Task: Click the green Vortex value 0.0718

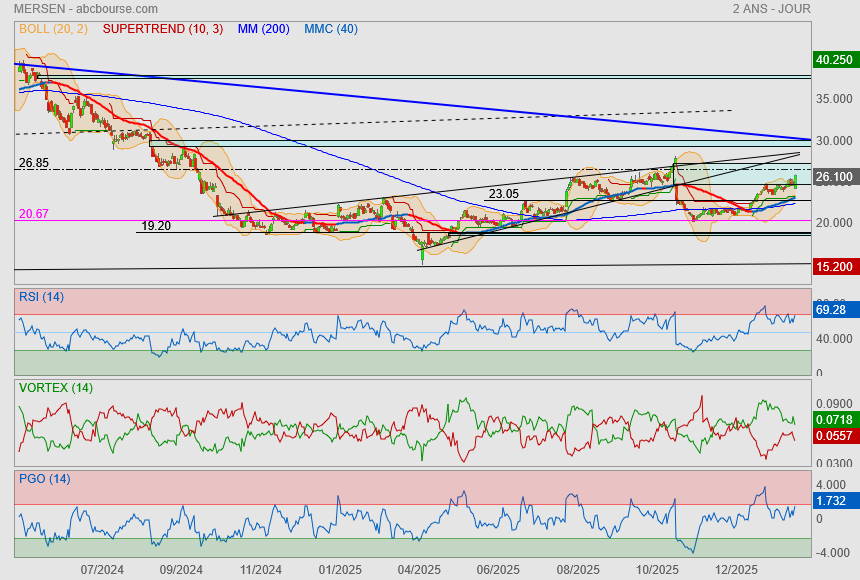Action: tap(834, 420)
